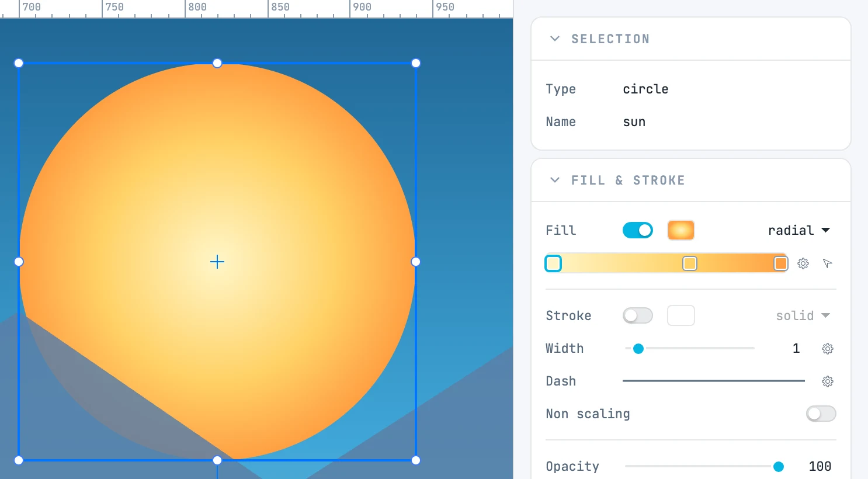Viewport: 868px width, 479px height.
Task: Enable the Non scaling toggle
Action: pyautogui.click(x=821, y=414)
